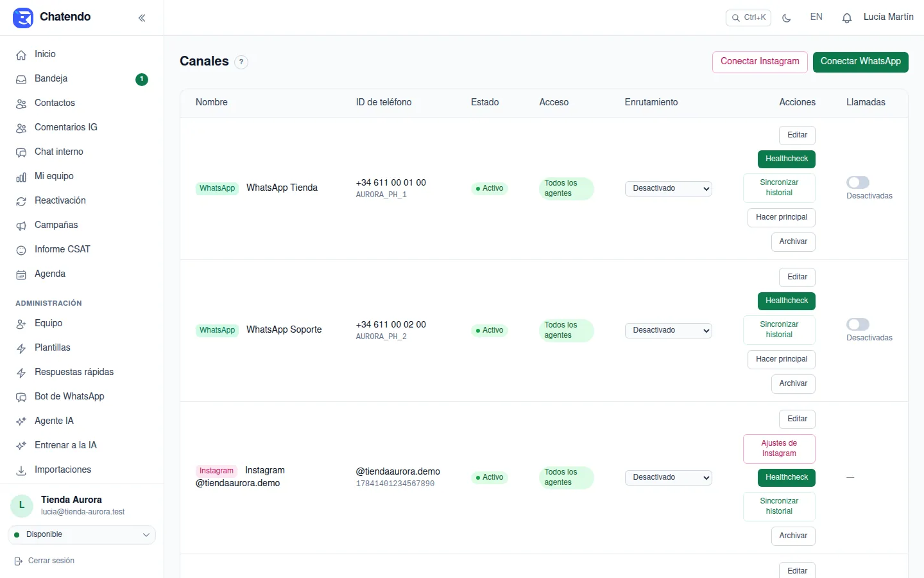The height and width of the screenshot is (578, 924).
Task: Enable calls toggle for WhatsApp Tienda
Action: [858, 182]
